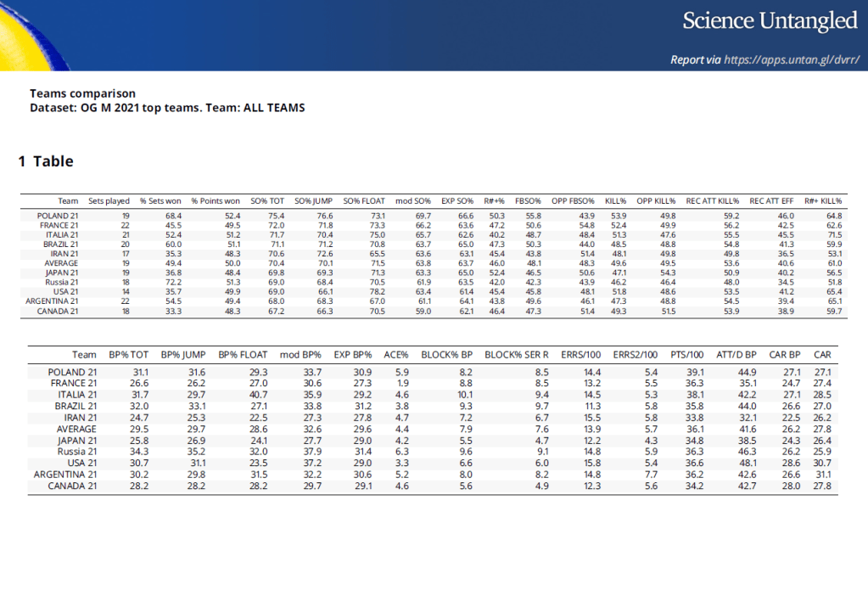Click the "BP% TOT" column header

pos(129,355)
